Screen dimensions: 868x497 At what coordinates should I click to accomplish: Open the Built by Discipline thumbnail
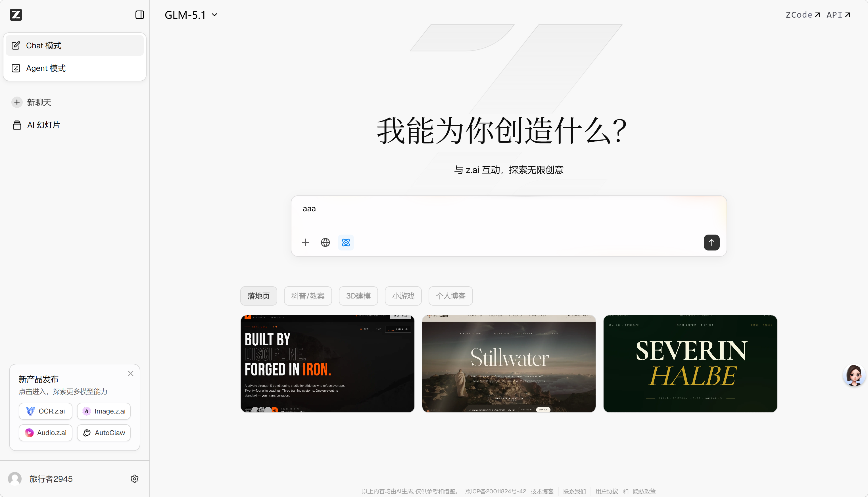pyautogui.click(x=327, y=364)
